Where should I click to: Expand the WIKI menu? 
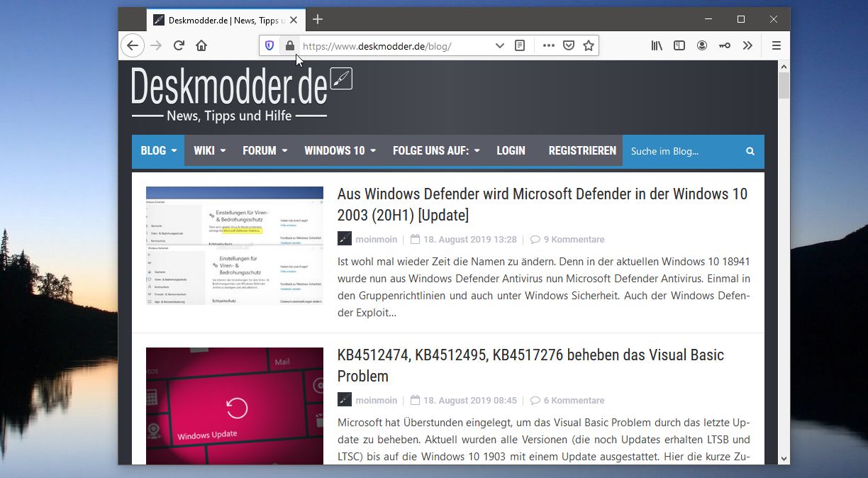pyautogui.click(x=210, y=150)
